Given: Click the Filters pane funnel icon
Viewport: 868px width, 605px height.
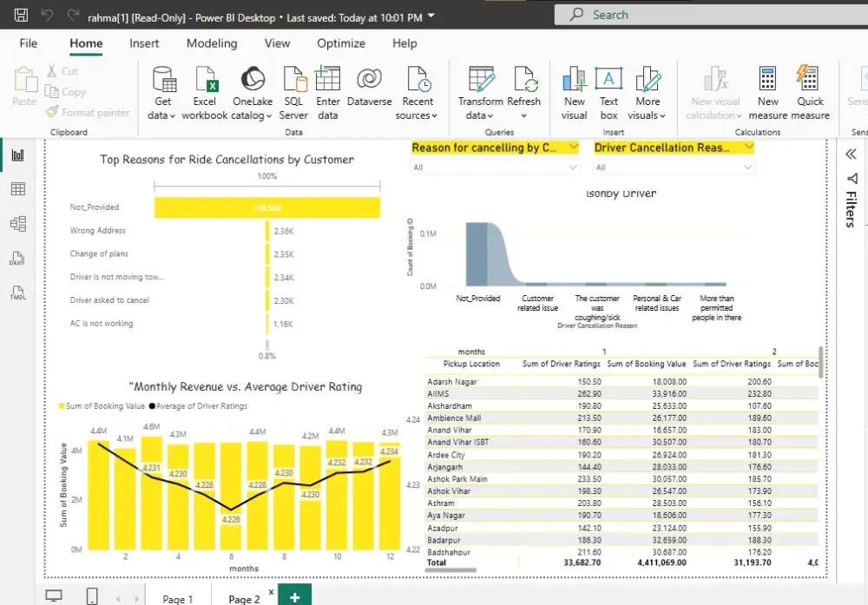Looking at the screenshot, I should (852, 178).
